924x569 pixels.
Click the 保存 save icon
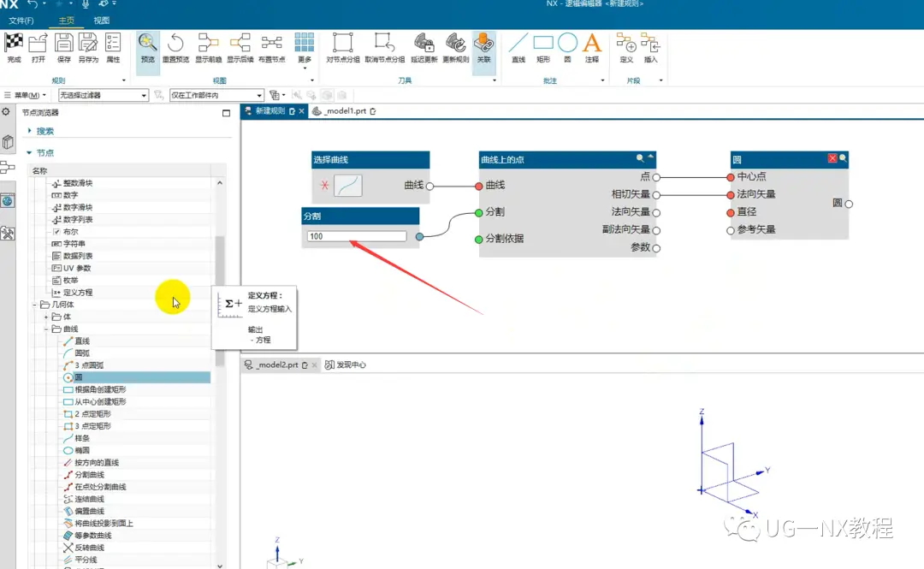(63, 43)
